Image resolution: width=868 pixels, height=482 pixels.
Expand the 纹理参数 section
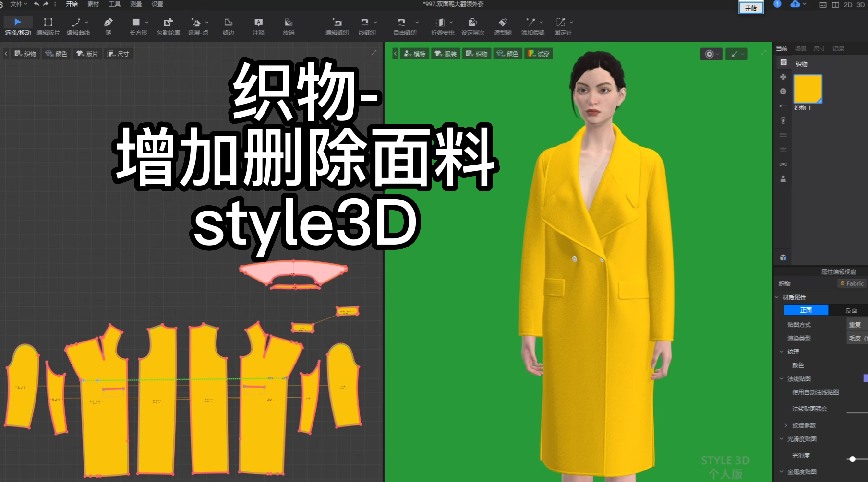pyautogui.click(x=786, y=425)
